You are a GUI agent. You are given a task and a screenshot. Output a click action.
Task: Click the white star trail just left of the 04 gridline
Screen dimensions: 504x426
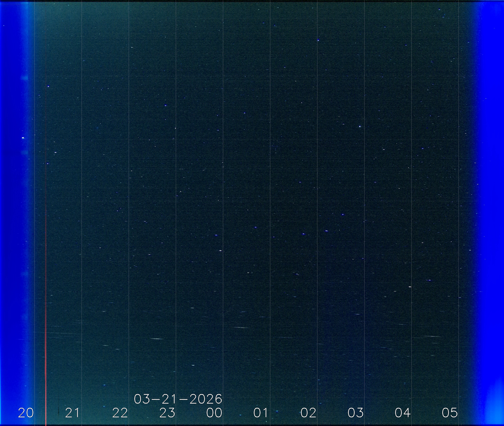410,287
